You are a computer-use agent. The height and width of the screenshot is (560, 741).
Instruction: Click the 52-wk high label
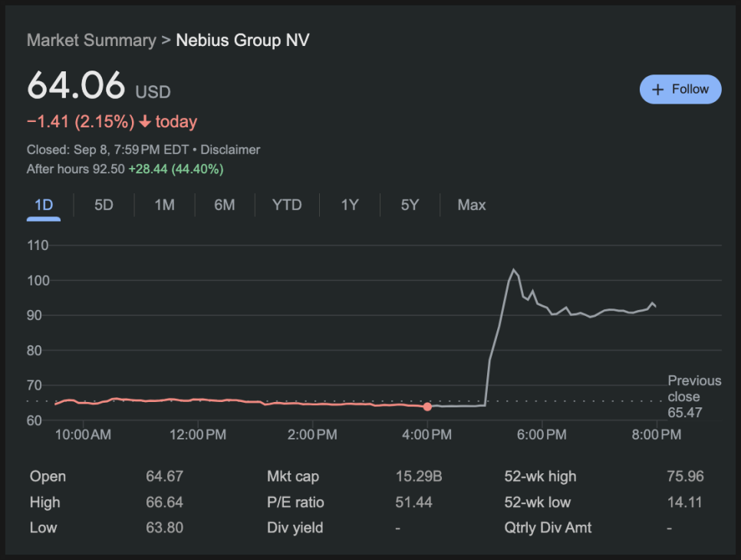[x=540, y=476]
